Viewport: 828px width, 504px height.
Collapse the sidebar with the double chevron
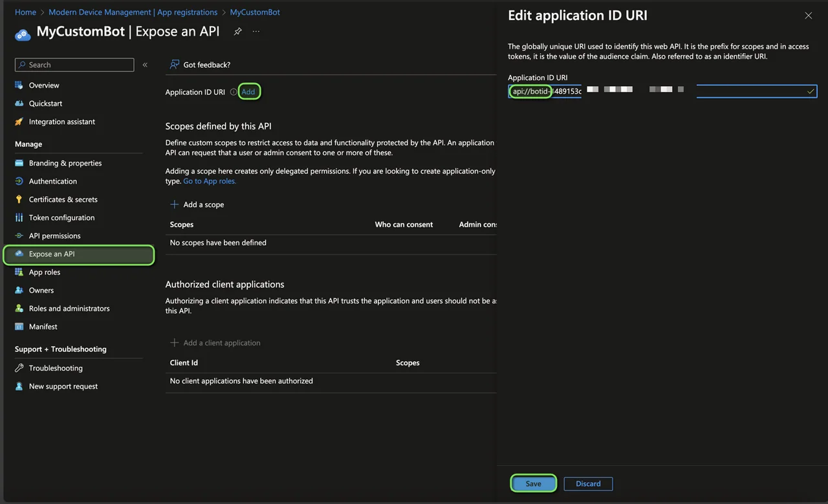tap(145, 65)
